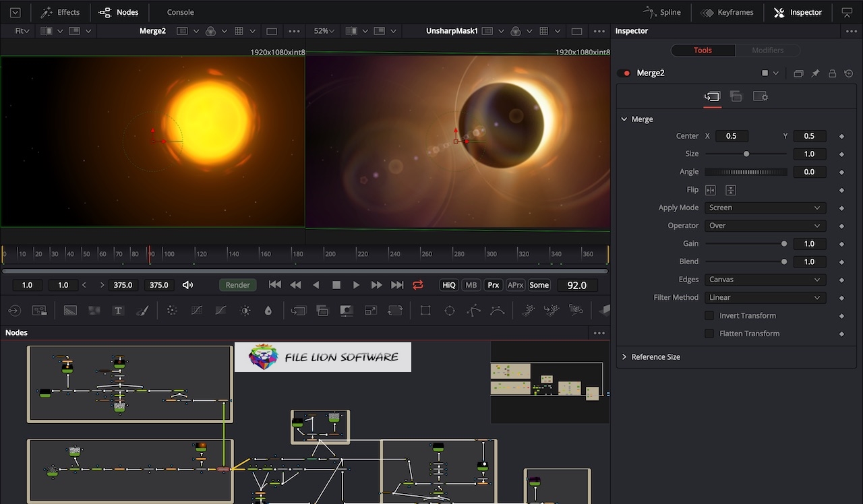Enable the Invert Transform checkbox

(709, 315)
